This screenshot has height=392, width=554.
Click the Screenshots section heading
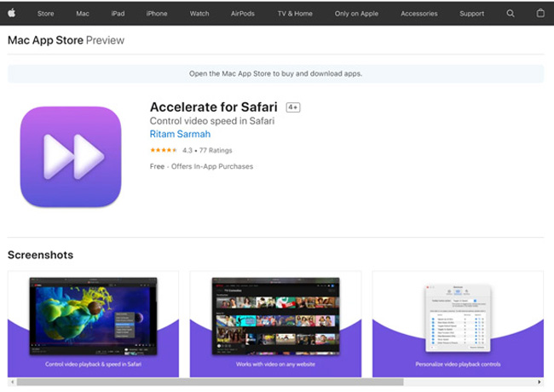[41, 255]
